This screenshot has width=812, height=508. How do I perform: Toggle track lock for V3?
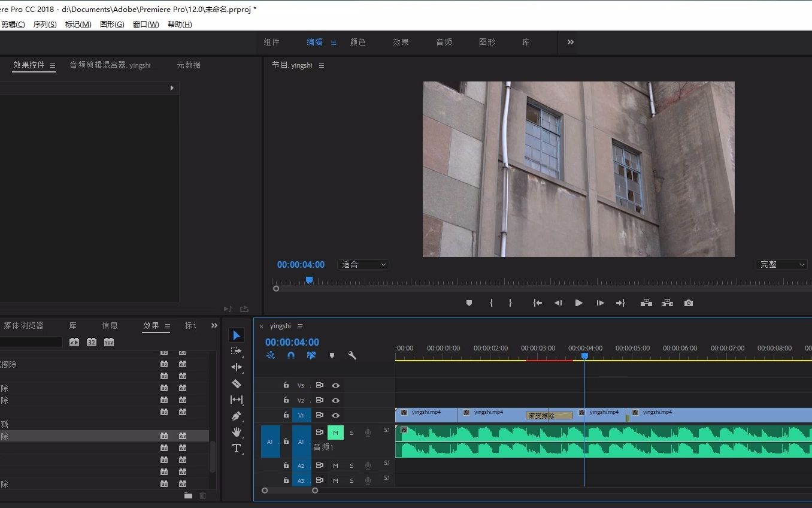286,385
